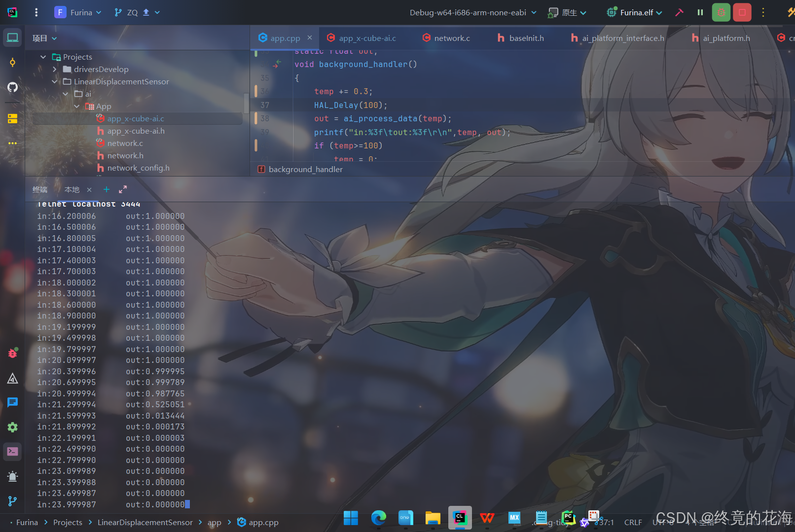Screen dimensions: 795x532
Task: Open the yellow Structure sidebar panel
Action: (12, 118)
